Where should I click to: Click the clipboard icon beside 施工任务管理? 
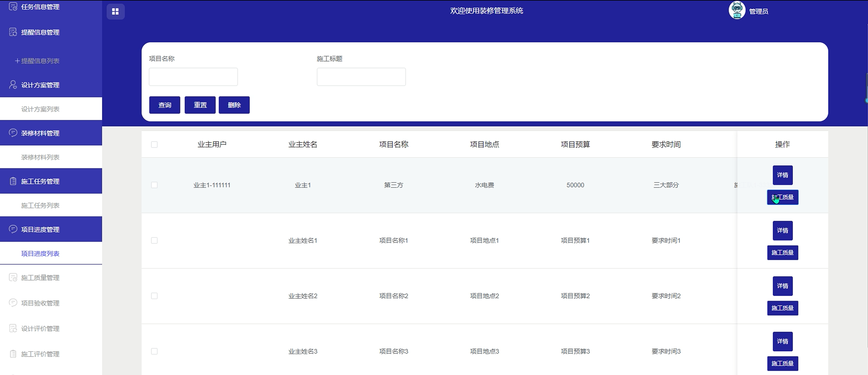13,181
